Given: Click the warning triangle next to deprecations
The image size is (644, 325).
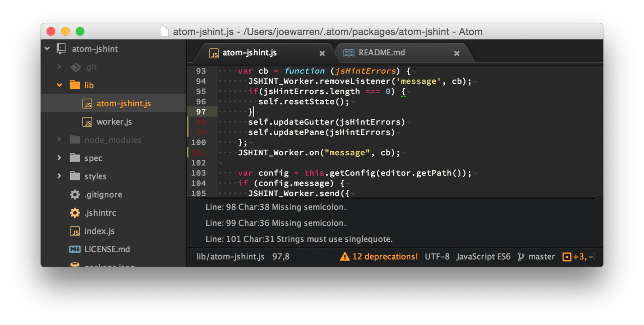Looking at the screenshot, I should tap(345, 257).
